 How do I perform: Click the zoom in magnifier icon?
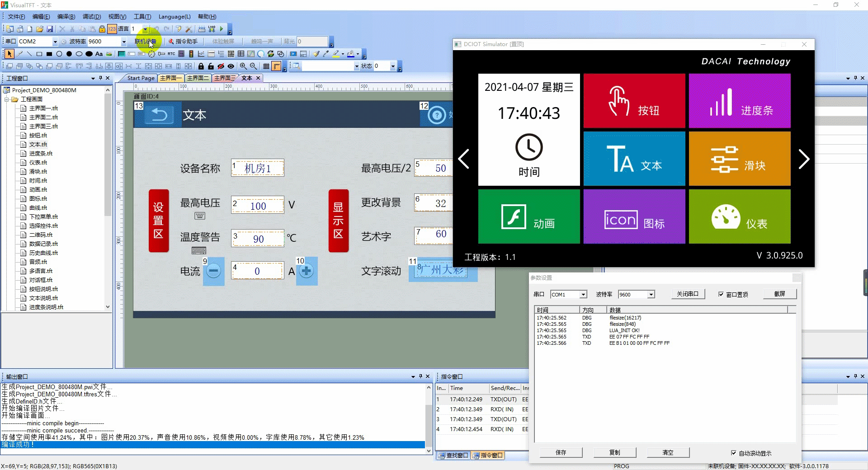tap(243, 66)
